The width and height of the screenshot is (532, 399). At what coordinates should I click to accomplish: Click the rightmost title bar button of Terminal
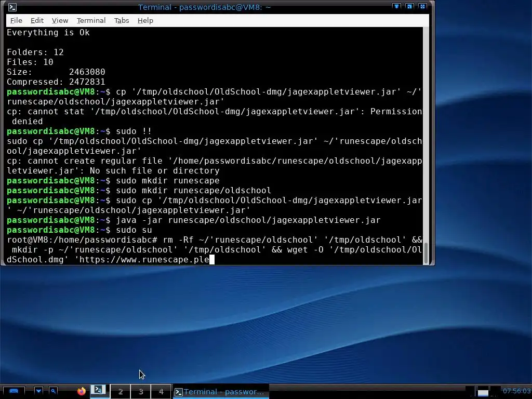click(422, 6)
